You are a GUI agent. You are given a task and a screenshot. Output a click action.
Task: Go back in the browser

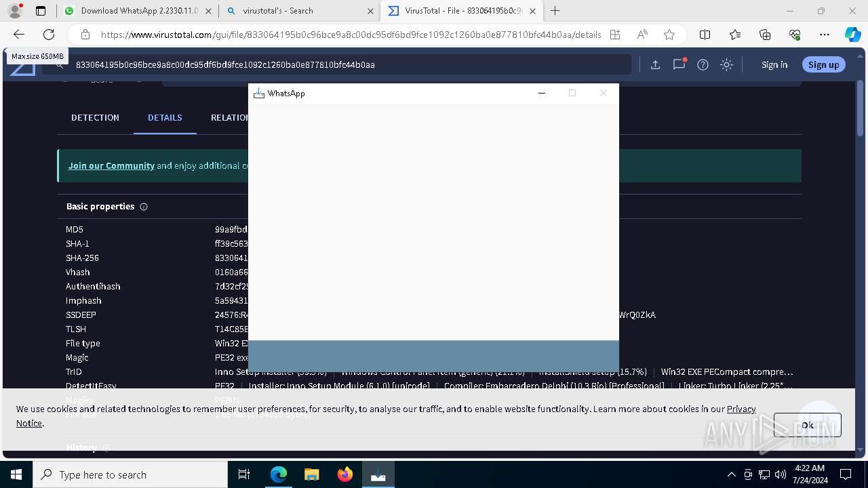pyautogui.click(x=19, y=35)
